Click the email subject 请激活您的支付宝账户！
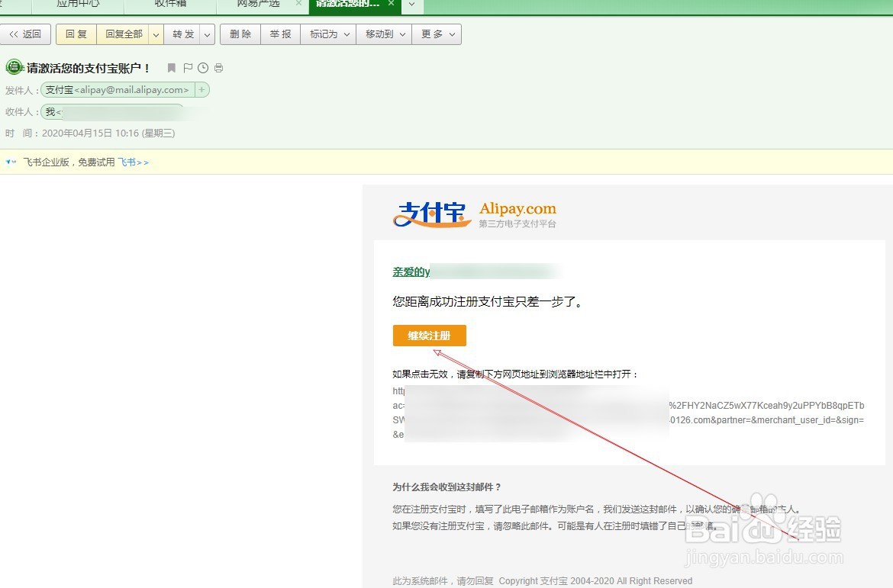Screen dimensions: 893x588 coord(89,69)
